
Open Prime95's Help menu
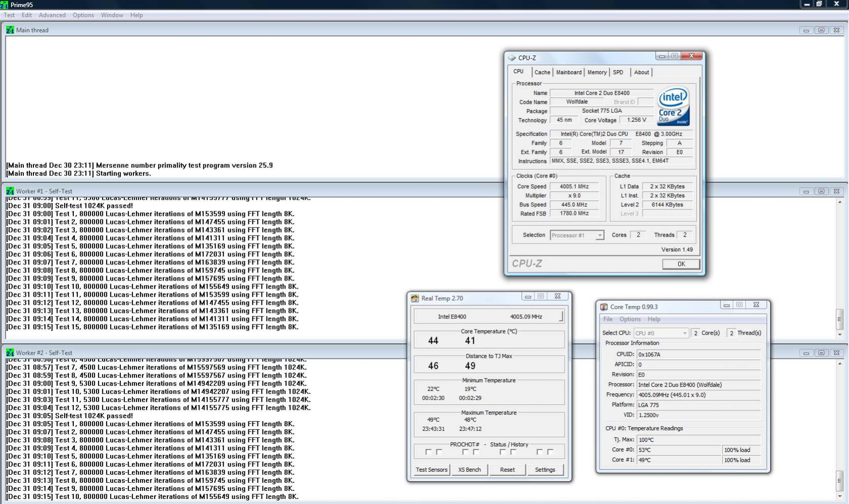[137, 15]
